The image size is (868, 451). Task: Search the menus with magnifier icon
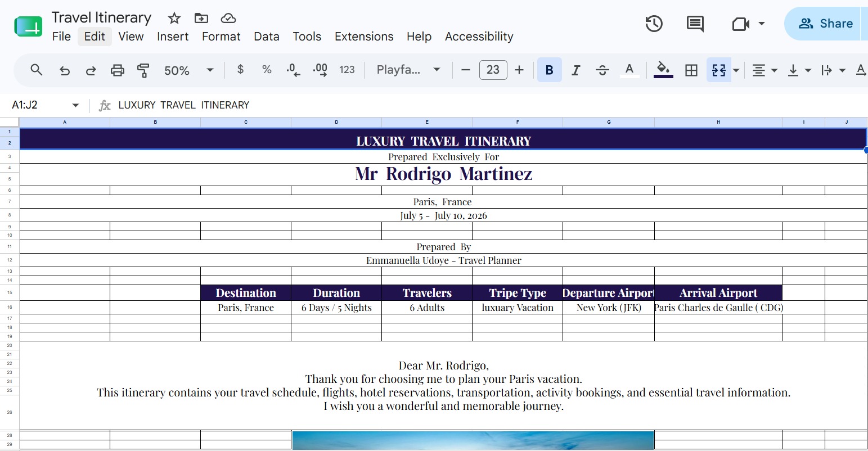(37, 70)
